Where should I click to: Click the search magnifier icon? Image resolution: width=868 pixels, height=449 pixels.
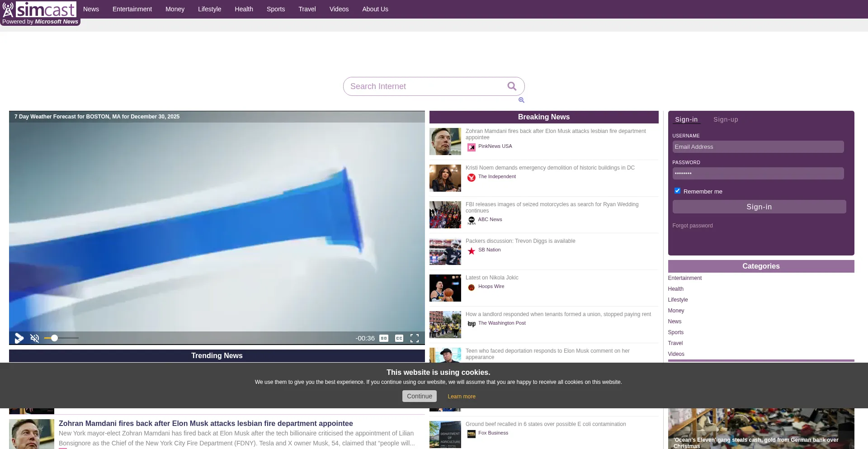click(x=512, y=86)
